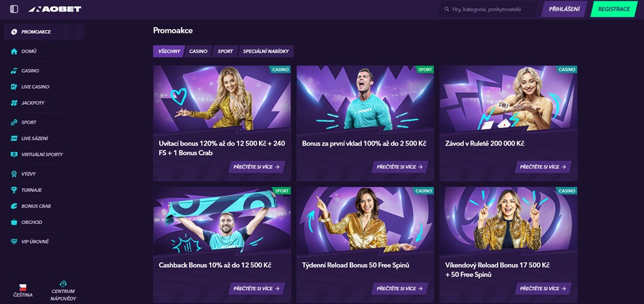Go to Live Sázení in sidebar
Viewport: 644px width, 304px height.
[35, 138]
